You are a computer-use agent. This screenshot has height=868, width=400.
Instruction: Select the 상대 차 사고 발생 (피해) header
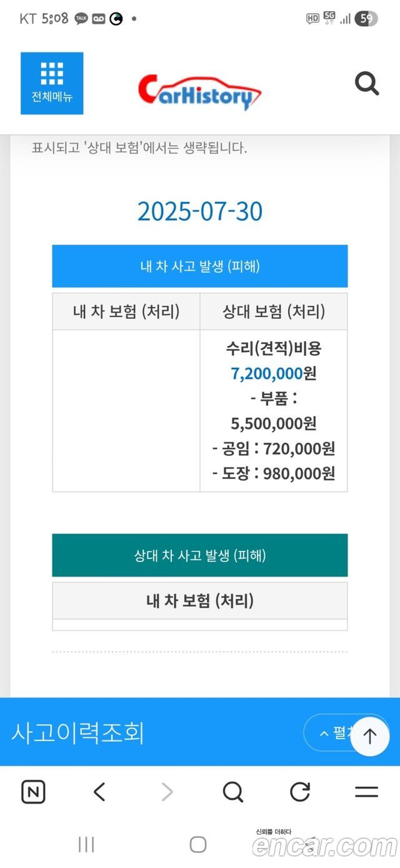[200, 555]
